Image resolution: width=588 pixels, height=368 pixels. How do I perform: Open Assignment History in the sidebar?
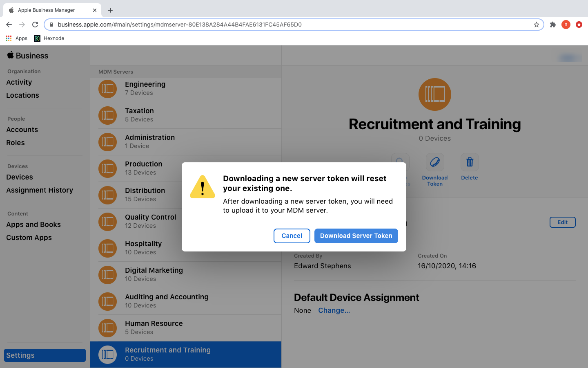tap(40, 190)
